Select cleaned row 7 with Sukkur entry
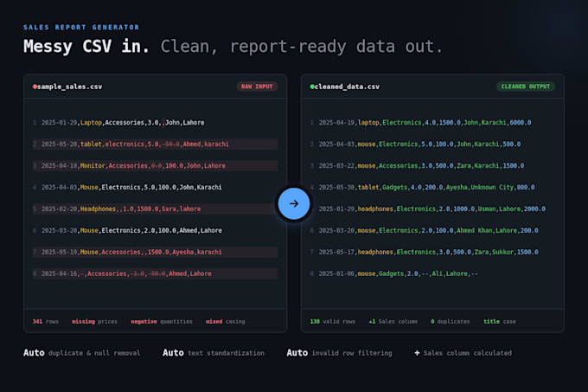The image size is (588, 392). click(x=432, y=252)
